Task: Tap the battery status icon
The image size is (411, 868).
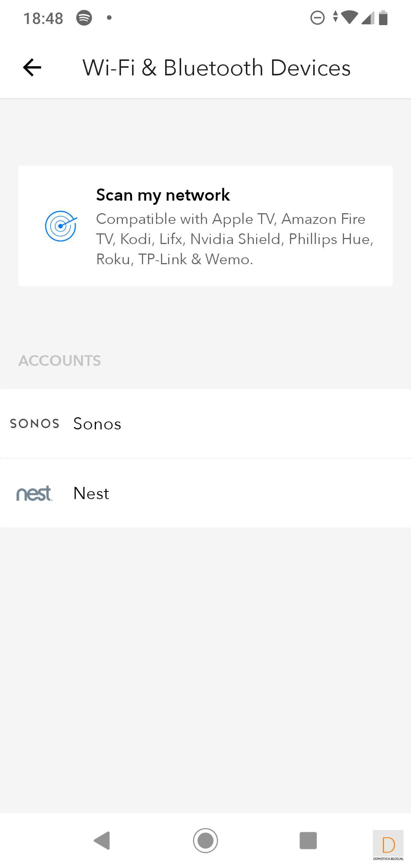Action: 383,18
